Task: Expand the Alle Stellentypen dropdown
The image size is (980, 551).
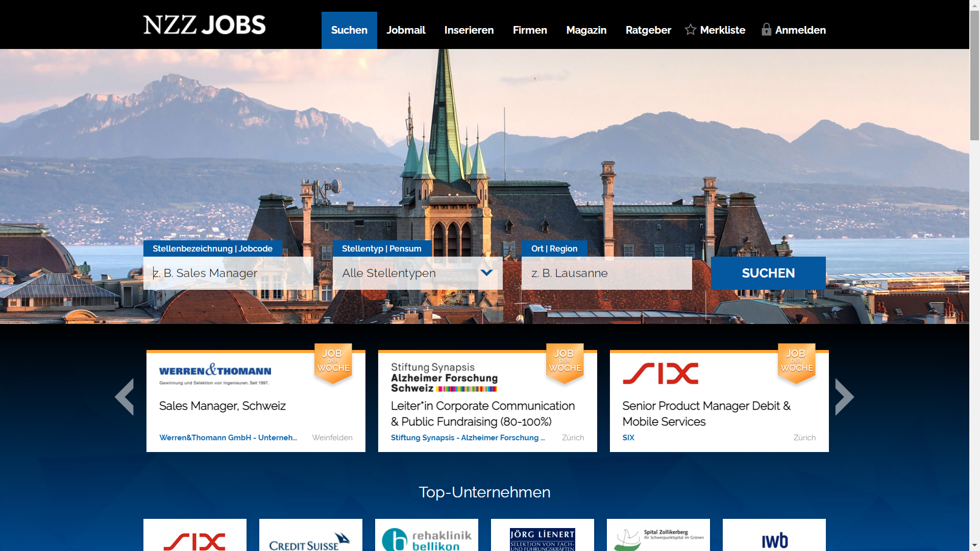Action: pos(418,273)
